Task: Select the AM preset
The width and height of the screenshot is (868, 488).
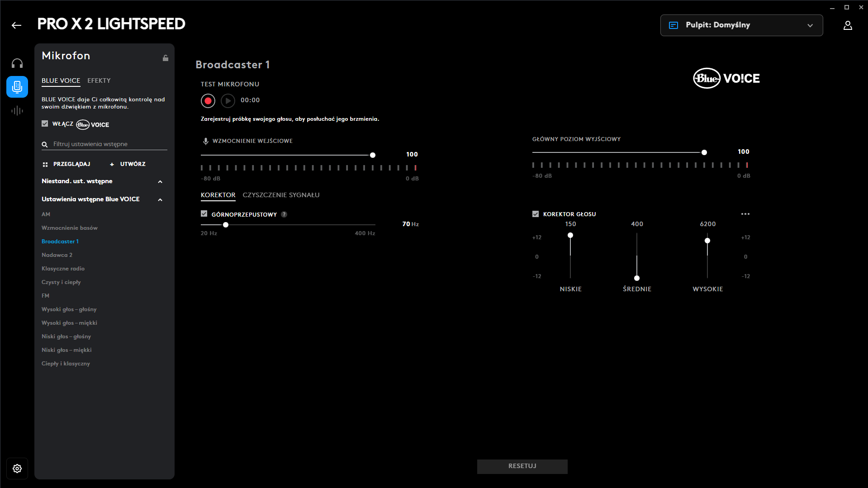Action: point(46,214)
